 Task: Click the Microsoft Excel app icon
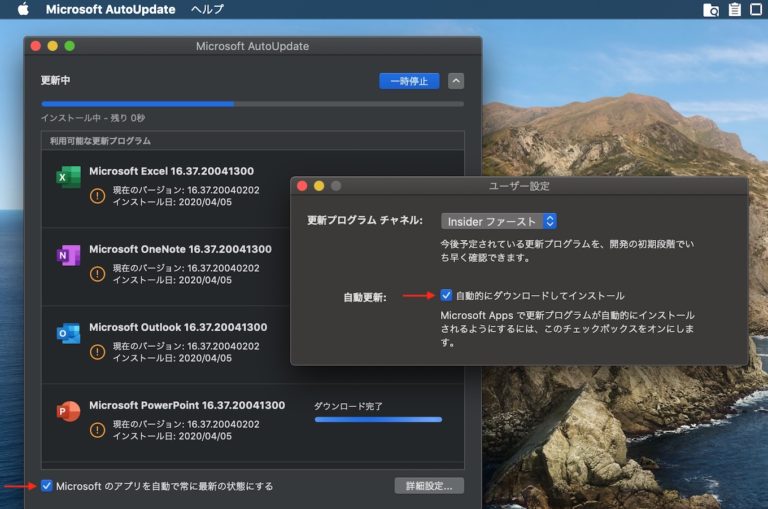68,178
